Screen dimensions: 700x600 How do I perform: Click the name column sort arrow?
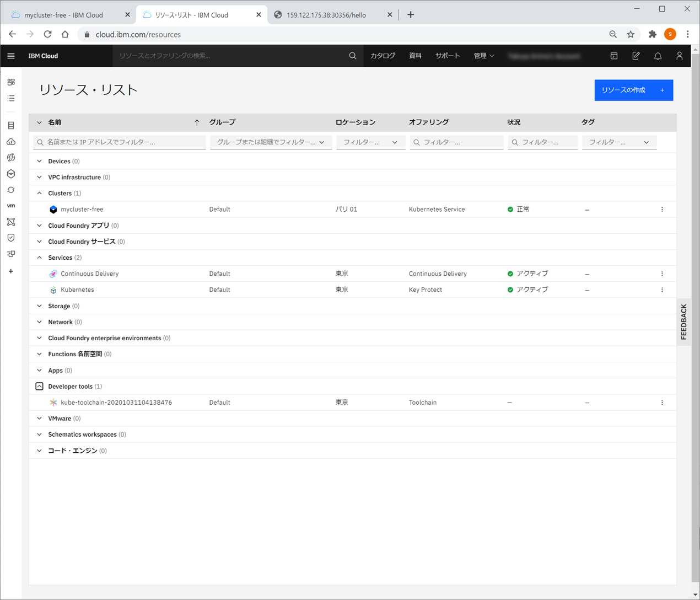[197, 122]
